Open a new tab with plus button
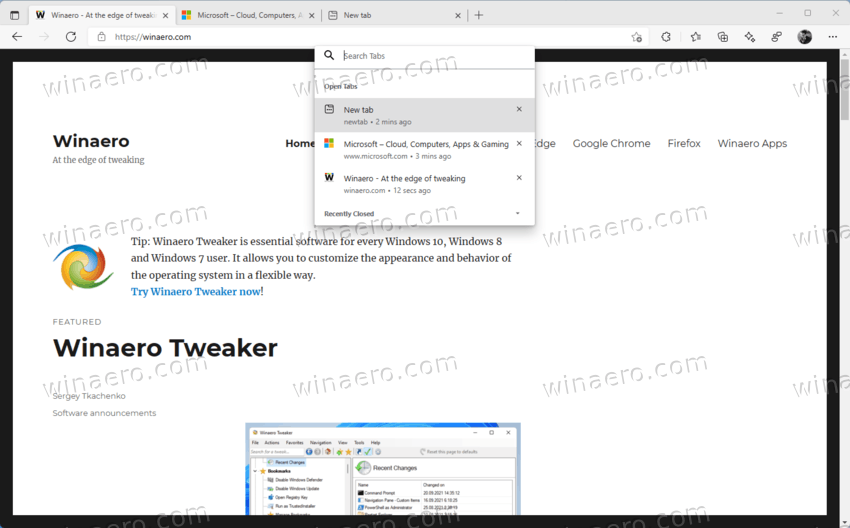 click(x=479, y=15)
